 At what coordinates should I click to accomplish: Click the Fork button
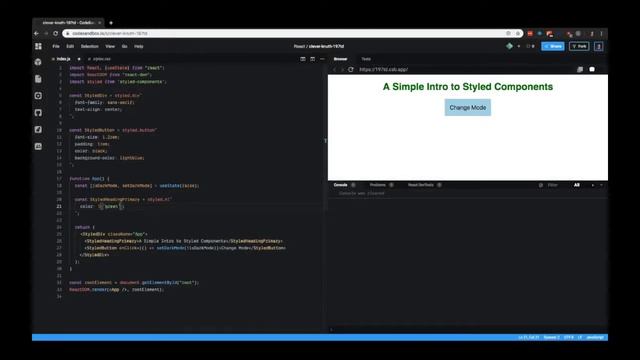point(579,47)
